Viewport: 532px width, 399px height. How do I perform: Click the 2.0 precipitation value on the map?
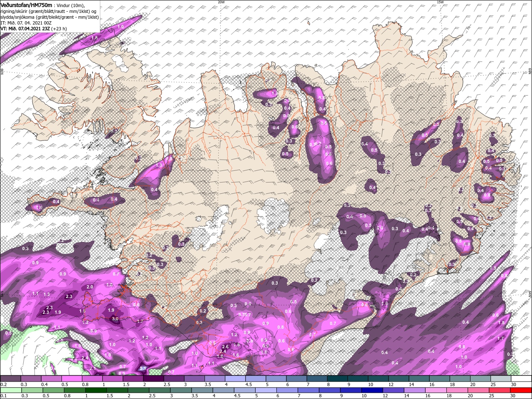[x=90, y=287]
